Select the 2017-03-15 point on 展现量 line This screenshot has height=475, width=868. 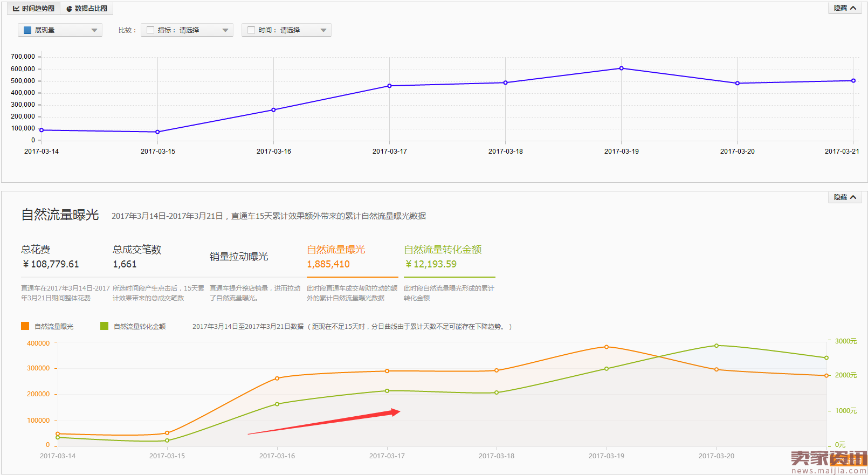click(157, 132)
